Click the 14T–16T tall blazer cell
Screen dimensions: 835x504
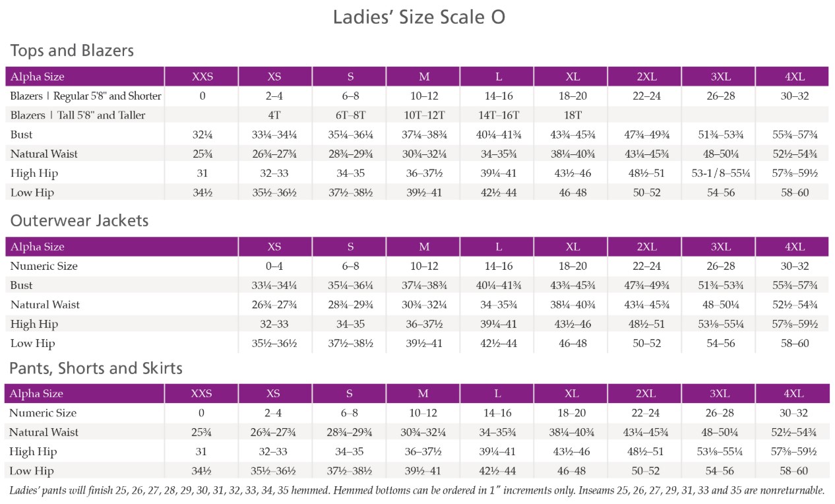pyautogui.click(x=499, y=115)
